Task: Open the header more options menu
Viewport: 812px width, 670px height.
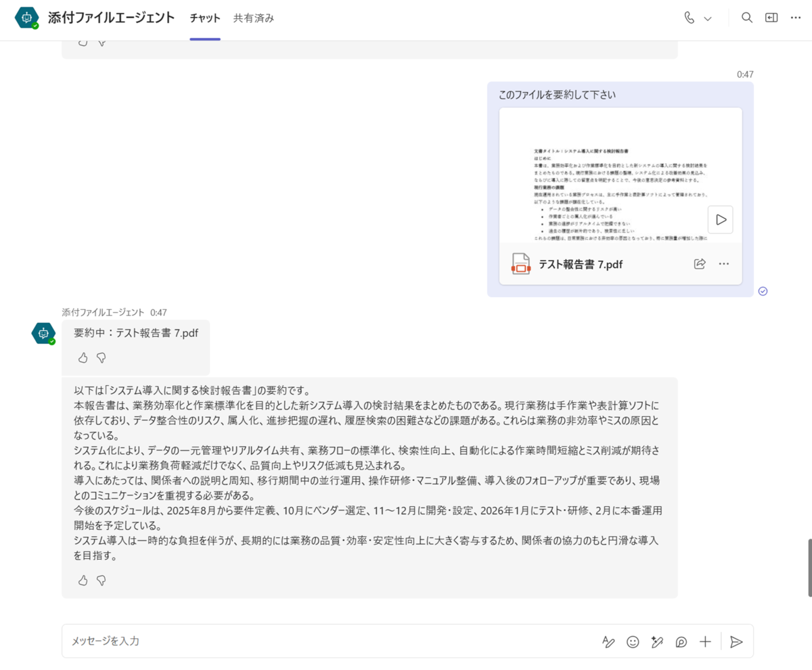Action: [x=796, y=18]
